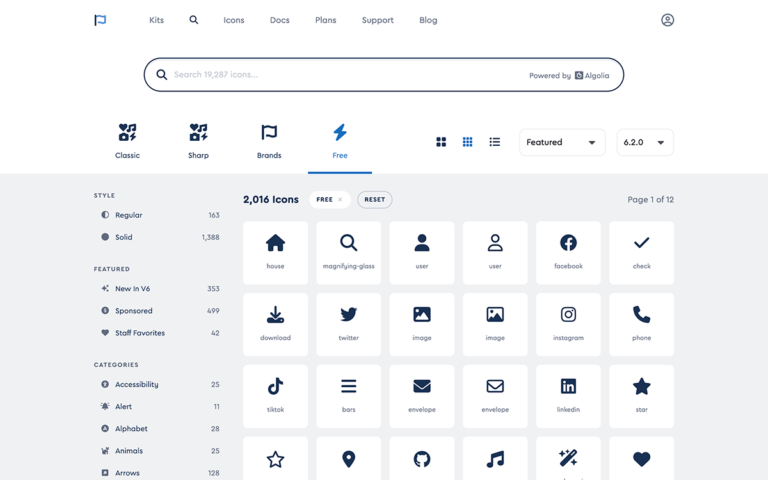768x480 pixels.
Task: Open the user account profile icon
Action: tap(667, 20)
